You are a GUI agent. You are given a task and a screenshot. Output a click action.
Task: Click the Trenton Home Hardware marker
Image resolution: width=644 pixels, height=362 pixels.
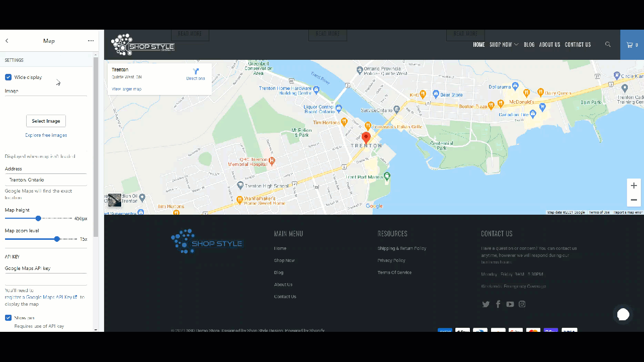pos(316,90)
